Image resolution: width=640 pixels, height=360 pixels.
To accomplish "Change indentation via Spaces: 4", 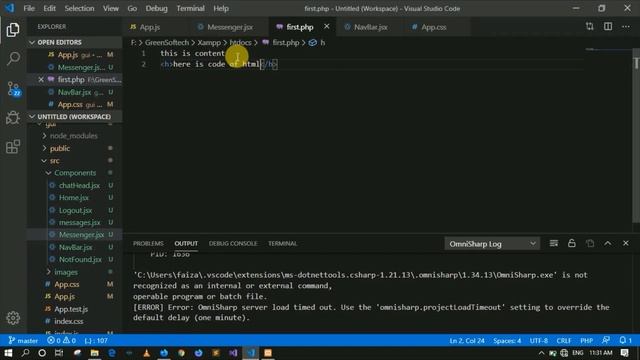I will [x=507, y=340].
